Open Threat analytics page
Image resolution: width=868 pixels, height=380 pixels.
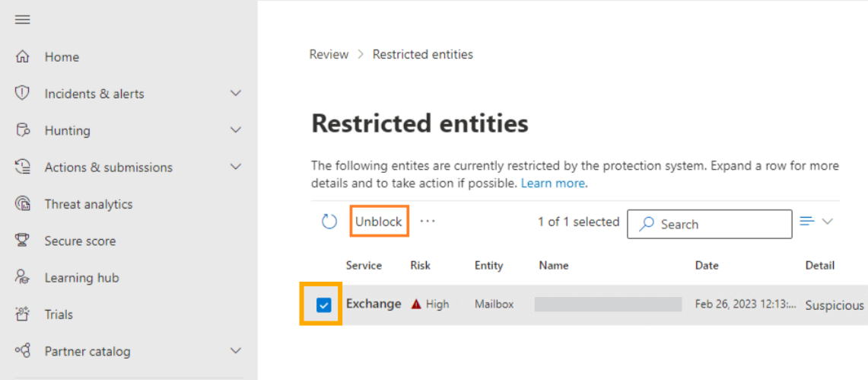point(88,204)
